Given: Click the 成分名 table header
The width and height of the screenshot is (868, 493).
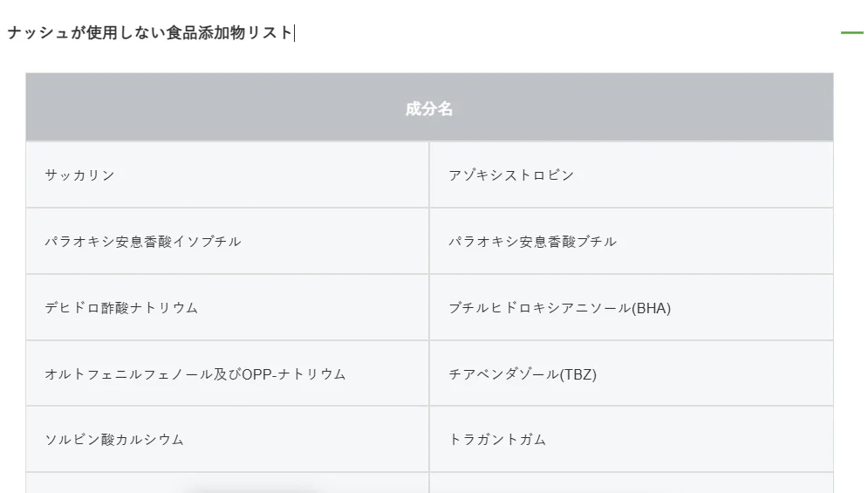Looking at the screenshot, I should [x=429, y=109].
